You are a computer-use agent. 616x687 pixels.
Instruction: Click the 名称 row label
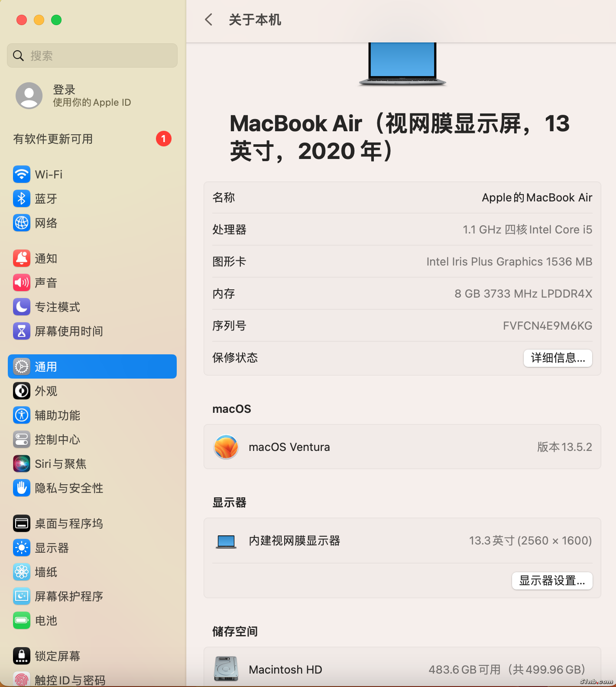coord(224,198)
